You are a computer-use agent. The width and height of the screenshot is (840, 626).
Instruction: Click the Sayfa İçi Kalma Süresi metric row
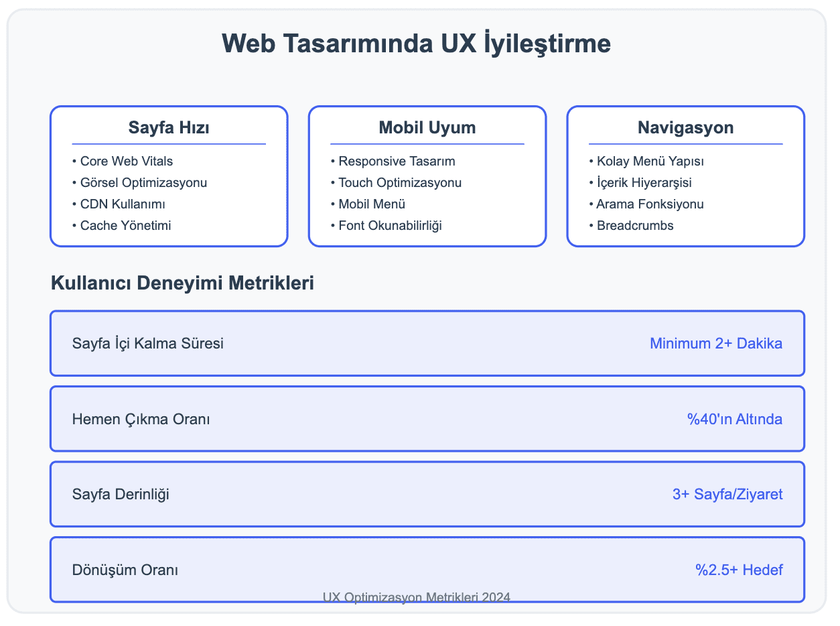(x=427, y=343)
